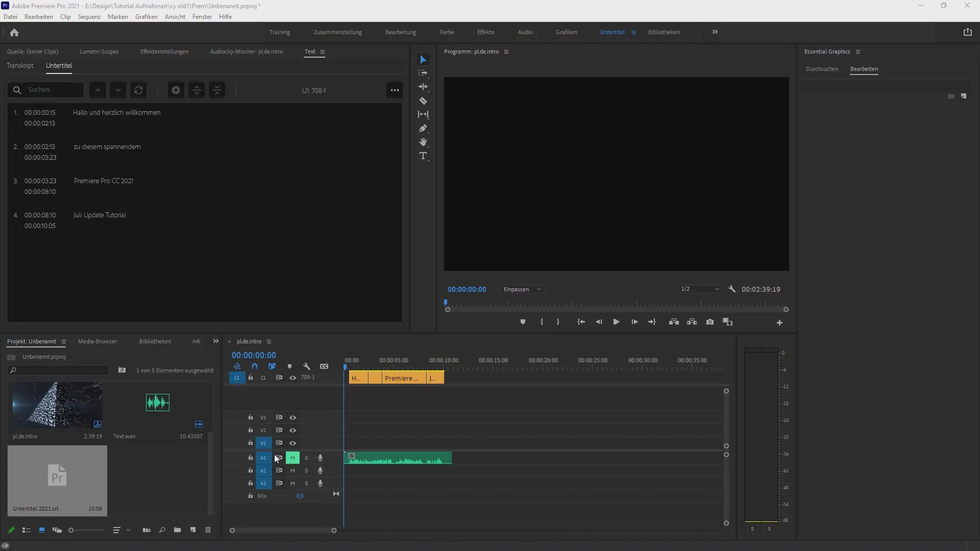The width and height of the screenshot is (980, 551).
Task: Go to the previous search result
Action: 97,90
